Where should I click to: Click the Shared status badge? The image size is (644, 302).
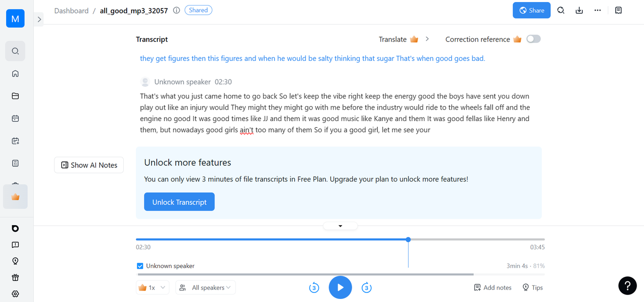pos(198,10)
